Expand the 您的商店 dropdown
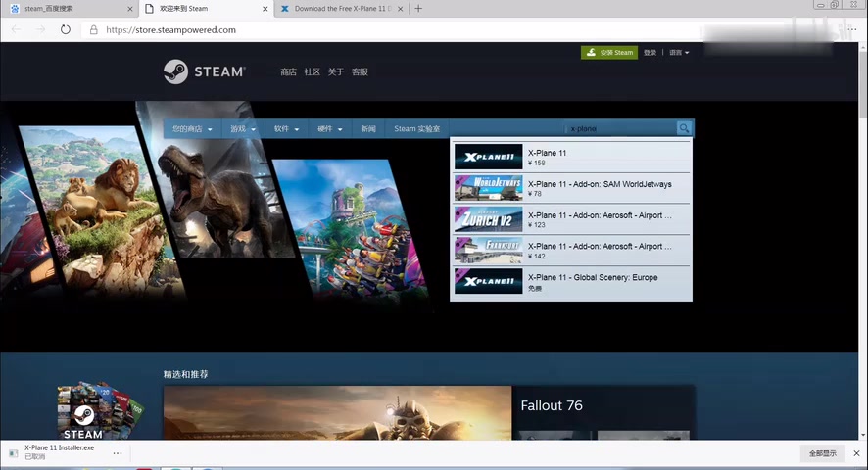The height and width of the screenshot is (470, 868). [192, 128]
